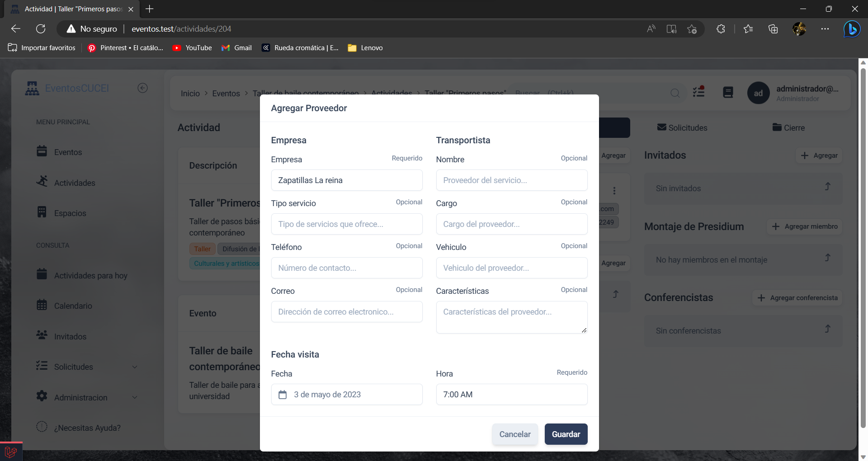The width and height of the screenshot is (868, 461).
Task: Click the Características textarea
Action: (511, 317)
